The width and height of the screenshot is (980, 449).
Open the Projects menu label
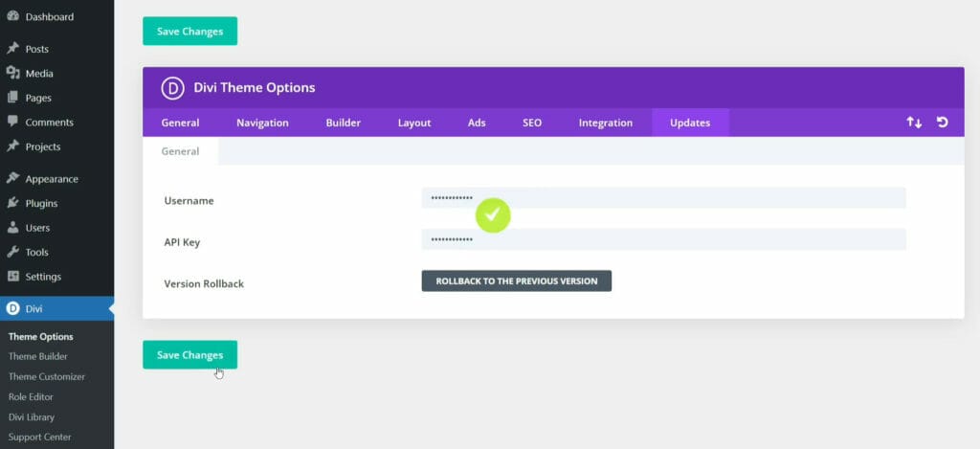point(42,146)
